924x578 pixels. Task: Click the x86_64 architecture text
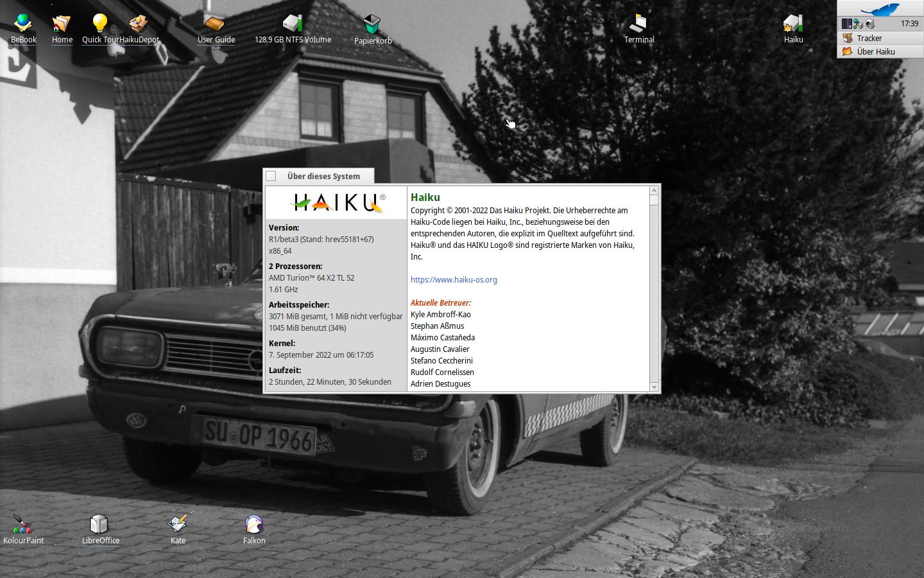(280, 251)
